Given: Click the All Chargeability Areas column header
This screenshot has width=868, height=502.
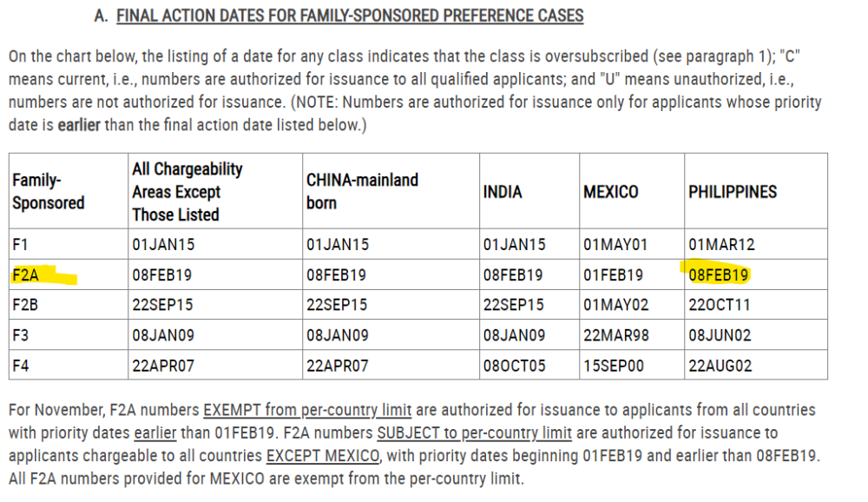Looking at the screenshot, I should click(x=187, y=191).
